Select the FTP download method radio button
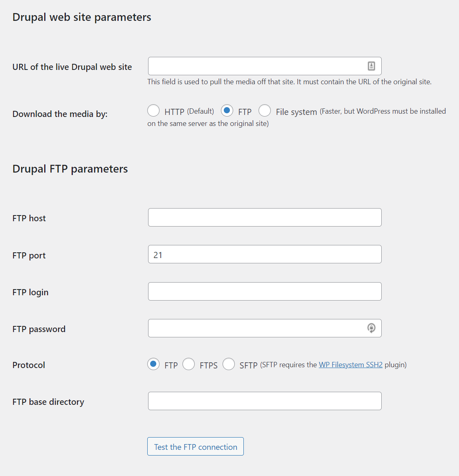This screenshot has height=476, width=459. 227,110
